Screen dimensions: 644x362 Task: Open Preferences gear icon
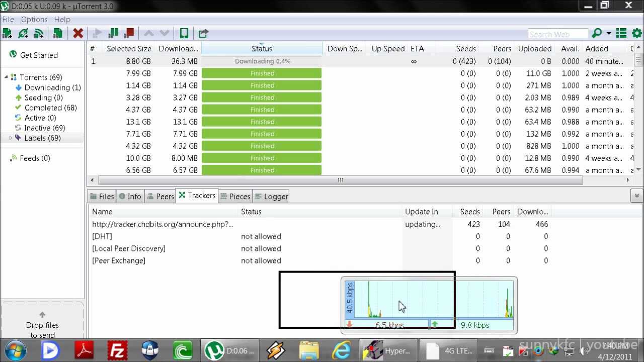tap(637, 33)
